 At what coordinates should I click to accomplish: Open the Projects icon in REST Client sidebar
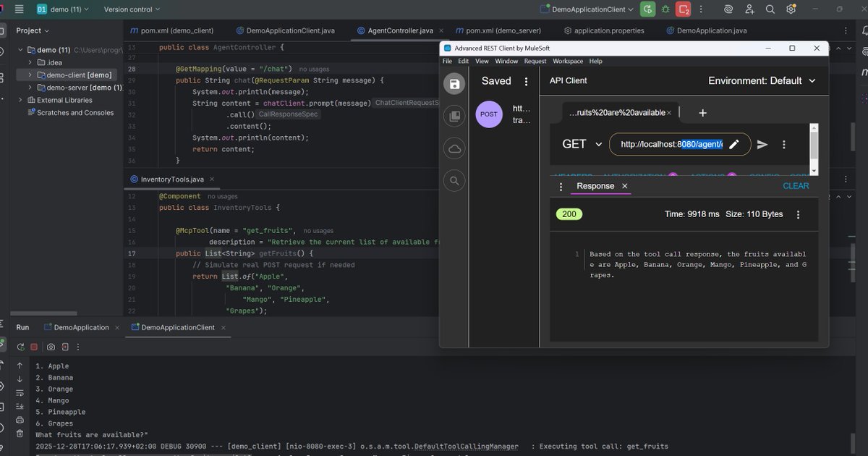click(455, 116)
